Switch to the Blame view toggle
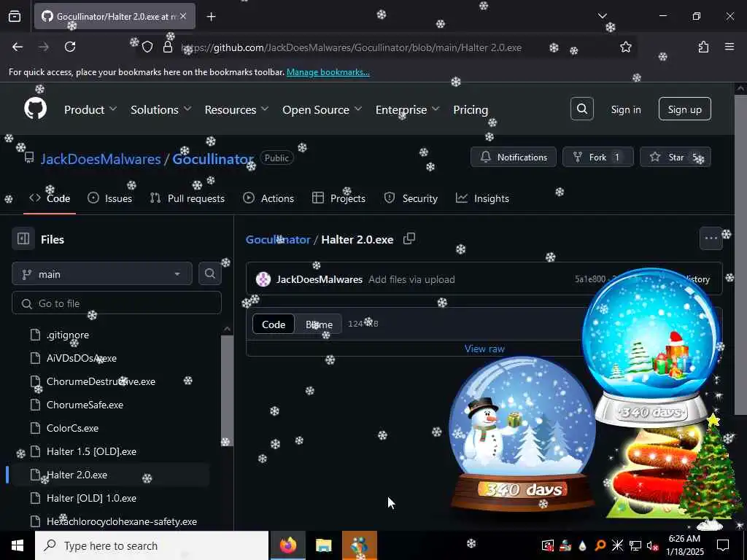 319,324
